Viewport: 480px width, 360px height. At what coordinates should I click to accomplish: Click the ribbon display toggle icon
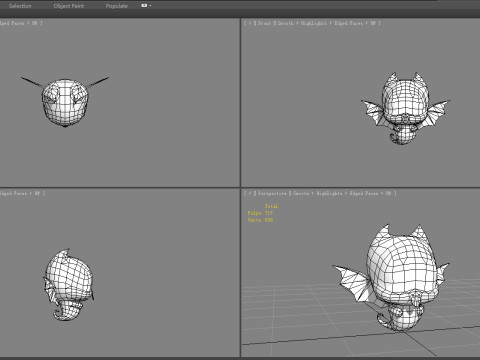coord(144,6)
